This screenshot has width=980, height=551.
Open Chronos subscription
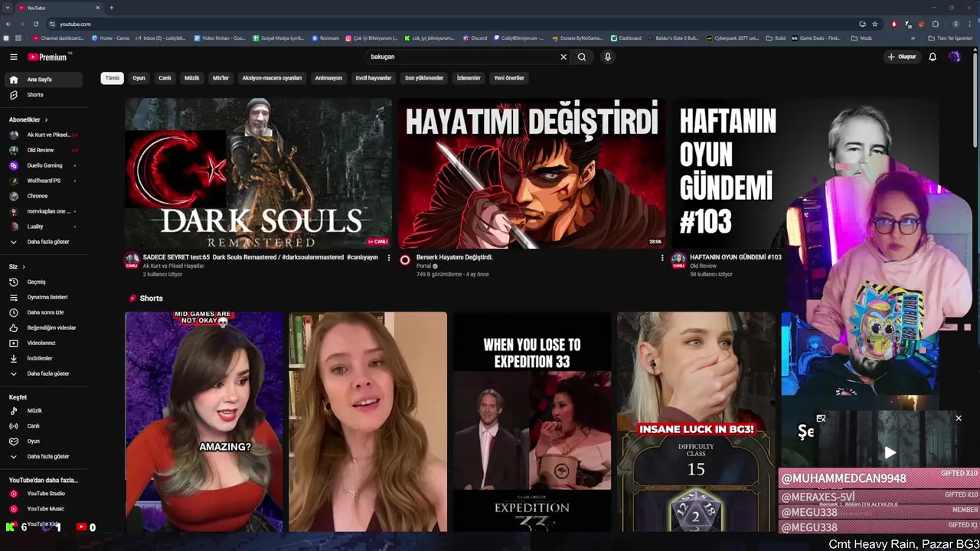click(44, 196)
